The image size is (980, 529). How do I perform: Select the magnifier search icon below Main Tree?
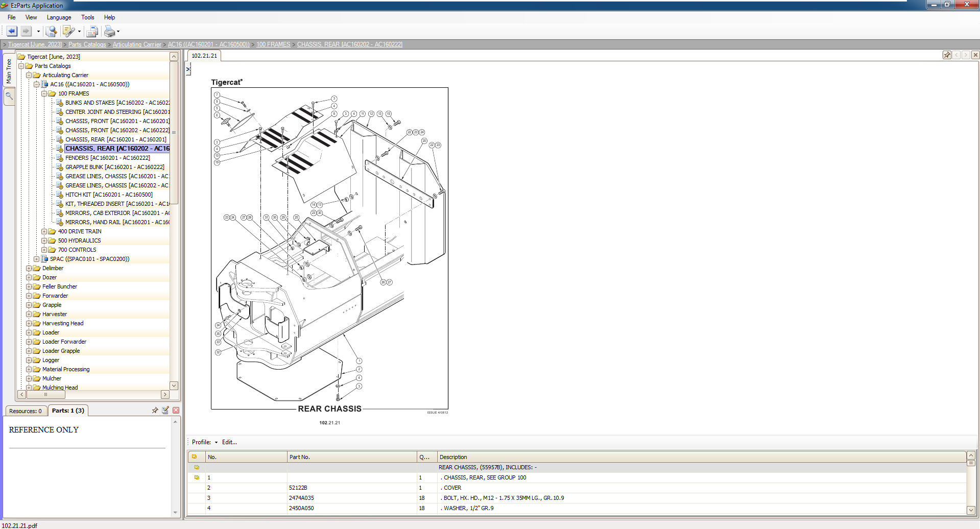[9, 96]
